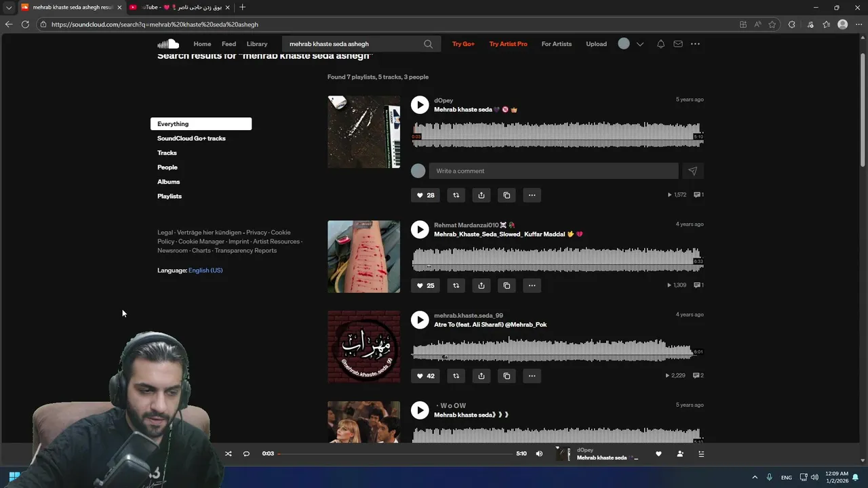Screen dimensions: 868x488
Task: Open more options for Atre To track
Action: pyautogui.click(x=532, y=375)
